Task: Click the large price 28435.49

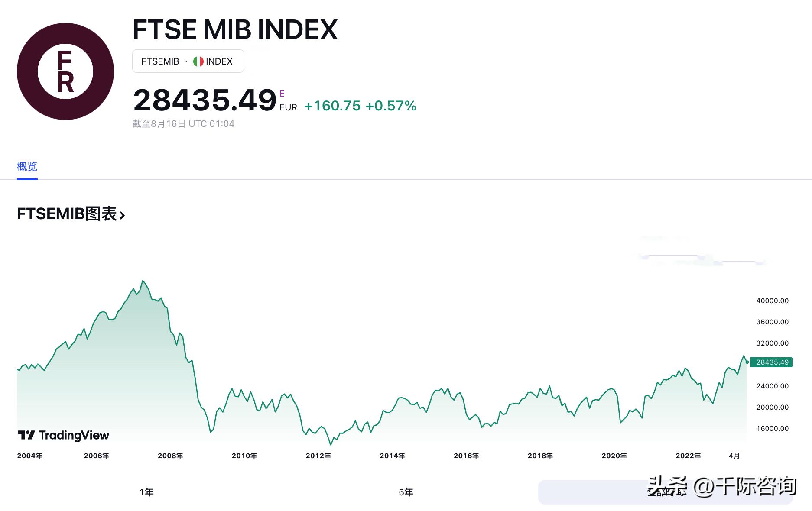Action: [x=205, y=100]
